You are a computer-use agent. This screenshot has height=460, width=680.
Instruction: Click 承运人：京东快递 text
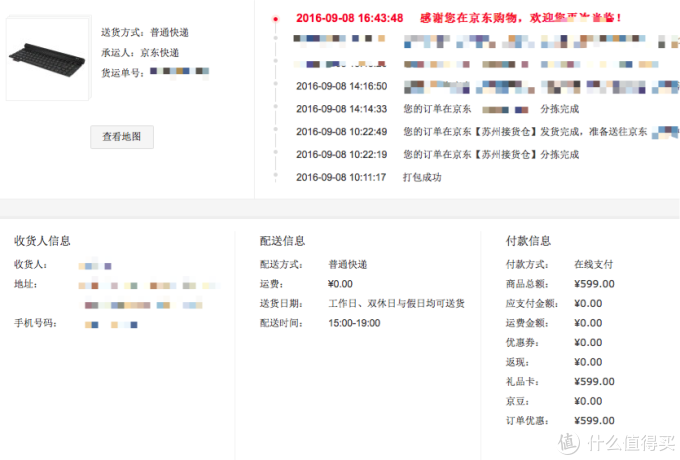point(140,53)
